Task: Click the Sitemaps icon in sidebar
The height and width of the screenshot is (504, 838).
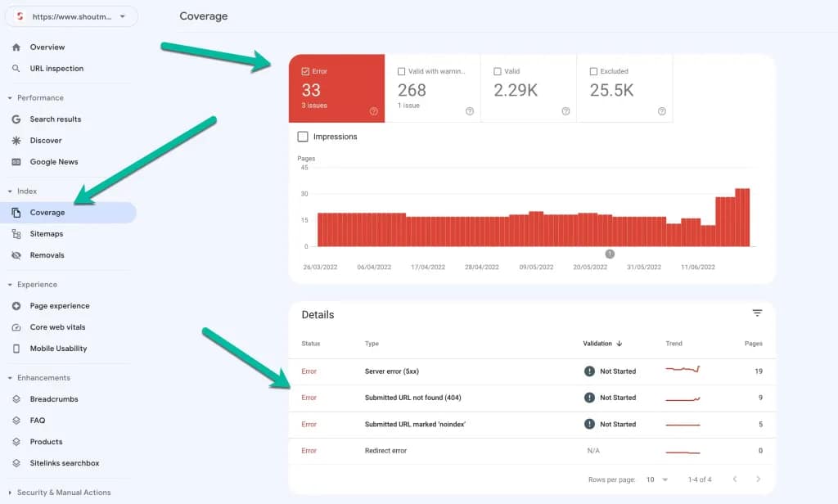Action: (x=16, y=234)
